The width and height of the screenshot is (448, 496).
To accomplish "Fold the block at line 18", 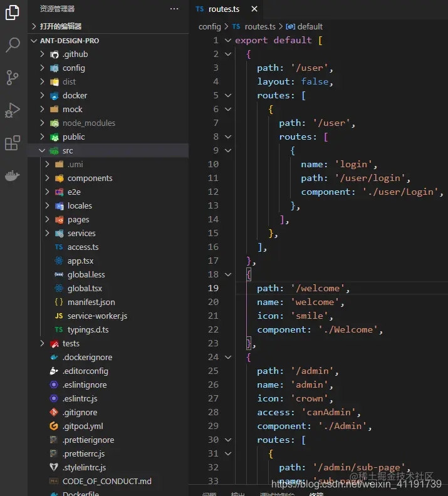I will pyautogui.click(x=228, y=274).
